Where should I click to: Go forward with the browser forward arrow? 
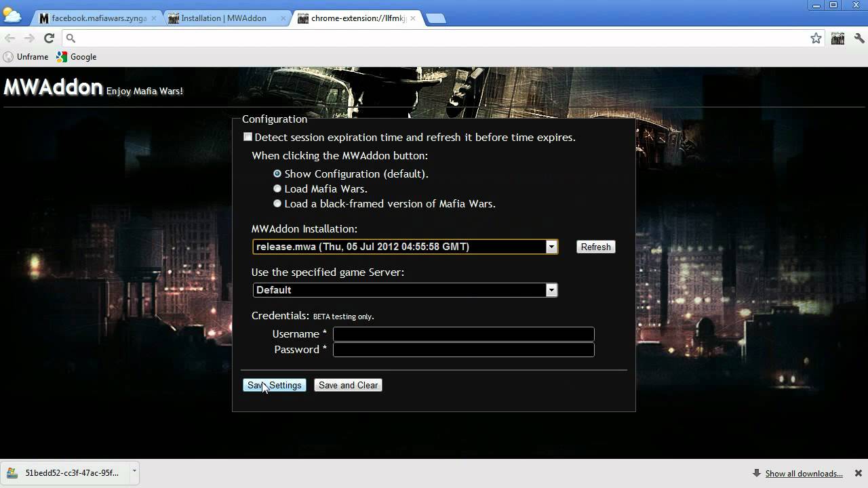click(x=29, y=38)
